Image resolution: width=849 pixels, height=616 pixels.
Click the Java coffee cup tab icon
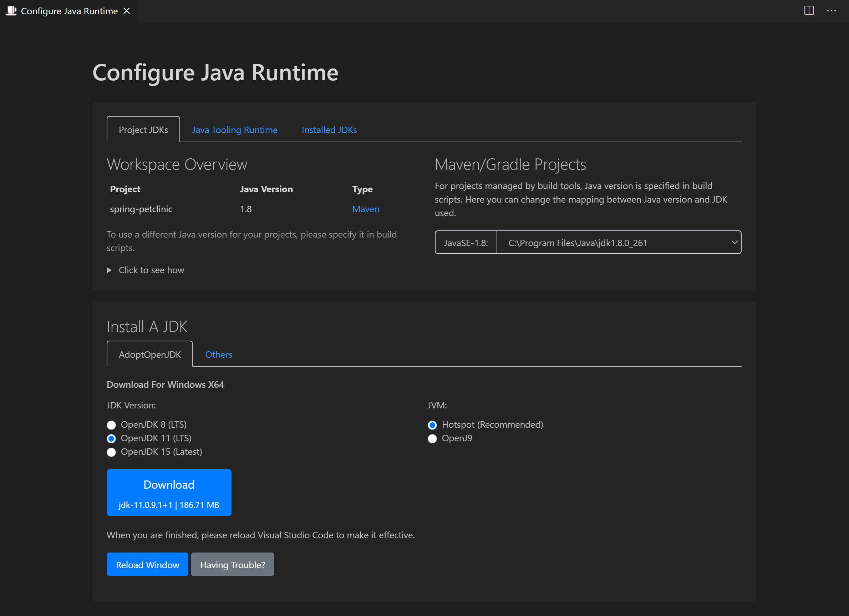(11, 11)
